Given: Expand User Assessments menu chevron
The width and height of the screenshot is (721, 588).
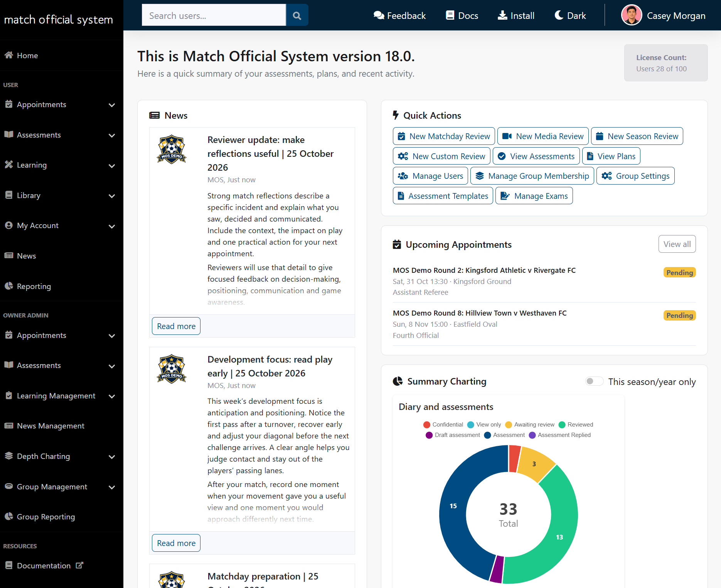Looking at the screenshot, I should [112, 135].
